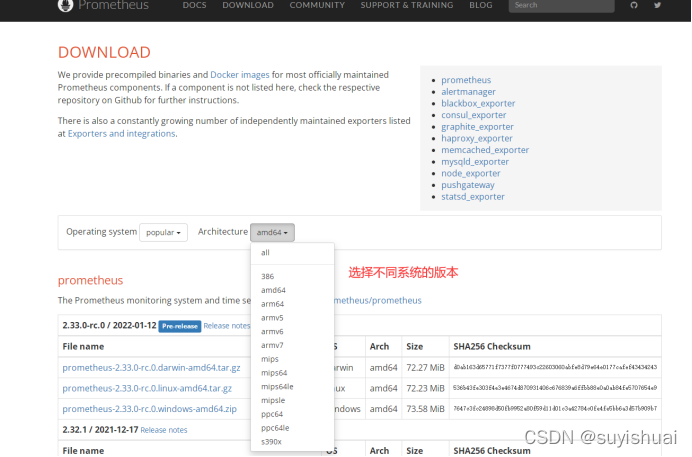Go to DOWNLOAD in the navbar
This screenshot has width=692, height=457.
[x=248, y=5]
